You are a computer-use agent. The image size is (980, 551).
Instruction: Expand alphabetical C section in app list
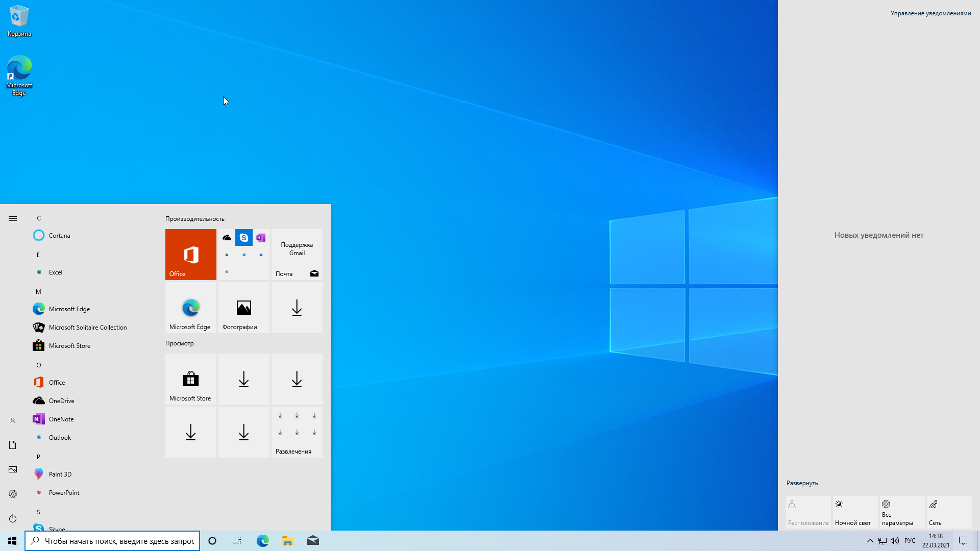[x=38, y=217]
